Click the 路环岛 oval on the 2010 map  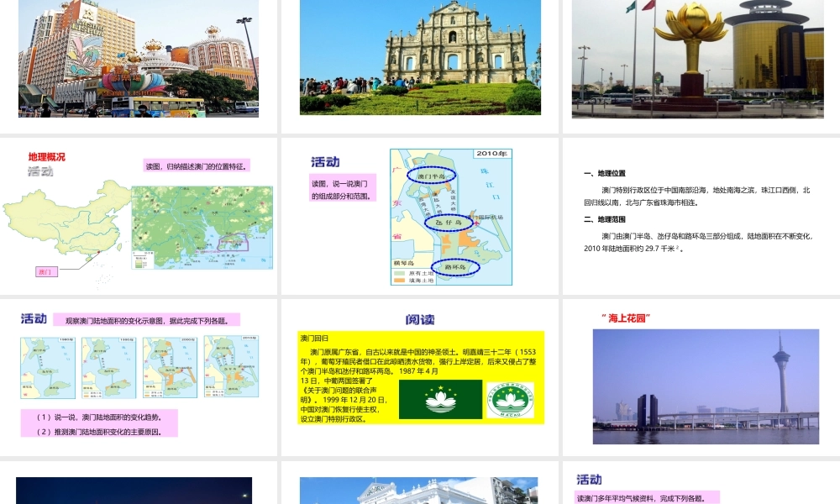tap(455, 267)
